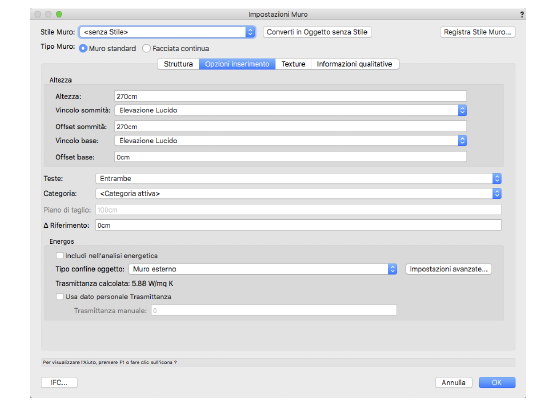Open the Tipo confine oggetto dropdown
The image size is (547, 409).
coord(263,269)
